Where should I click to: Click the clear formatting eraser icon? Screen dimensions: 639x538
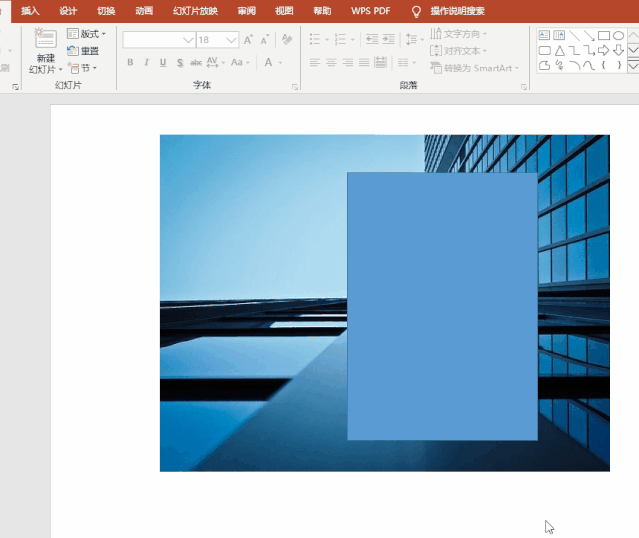287,40
